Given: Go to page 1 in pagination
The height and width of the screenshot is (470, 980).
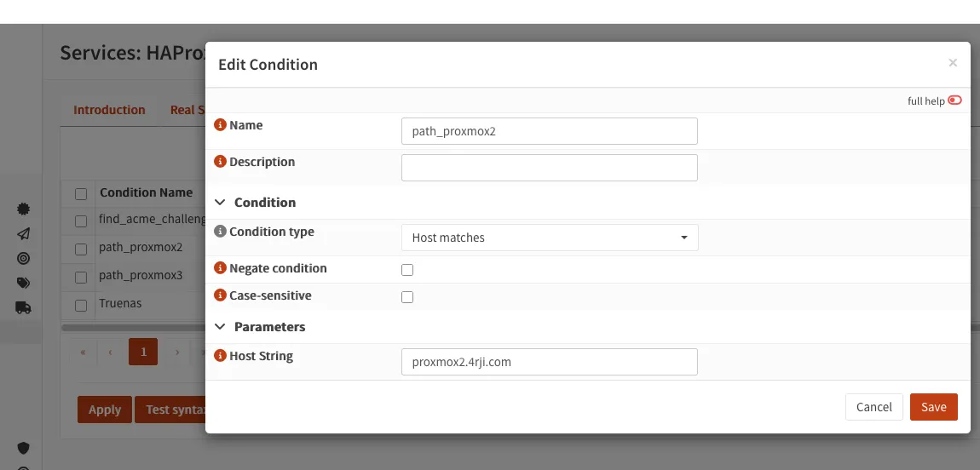Looking at the screenshot, I should pyautogui.click(x=143, y=352).
